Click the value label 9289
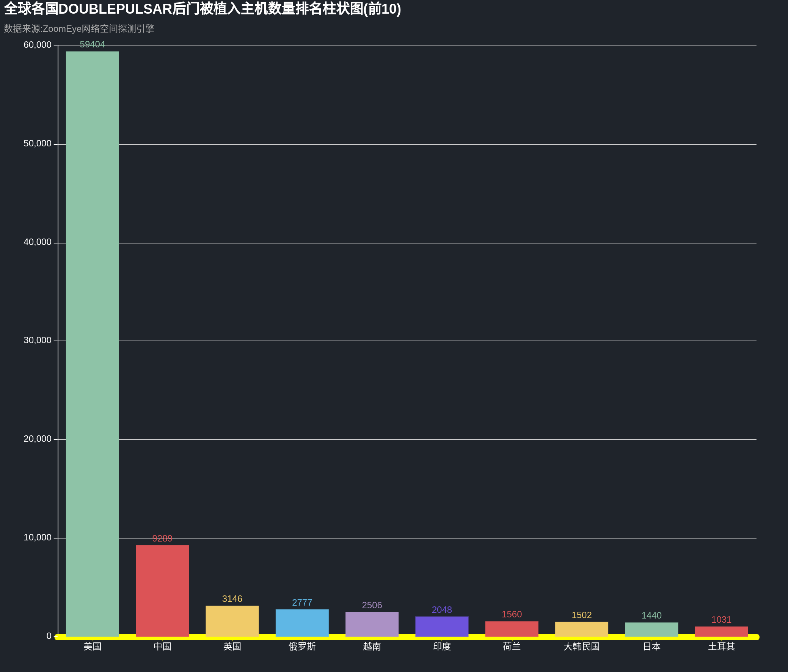Screen dimensions: 788x672 point(162,538)
